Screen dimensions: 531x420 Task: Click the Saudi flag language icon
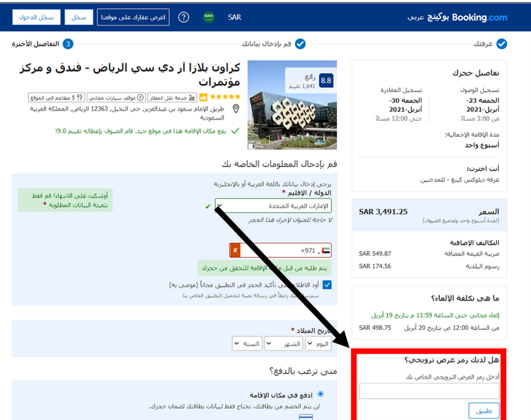click(x=208, y=17)
